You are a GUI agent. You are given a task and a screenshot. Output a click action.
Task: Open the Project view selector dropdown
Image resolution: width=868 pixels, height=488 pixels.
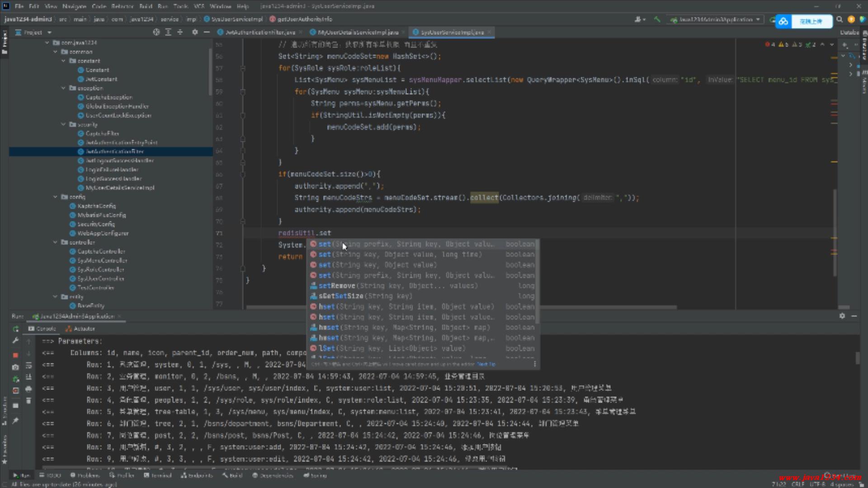tap(33, 33)
